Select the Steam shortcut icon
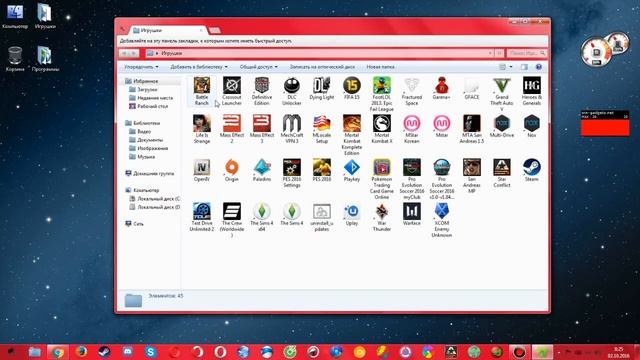This screenshot has width=640, height=360. tap(532, 170)
